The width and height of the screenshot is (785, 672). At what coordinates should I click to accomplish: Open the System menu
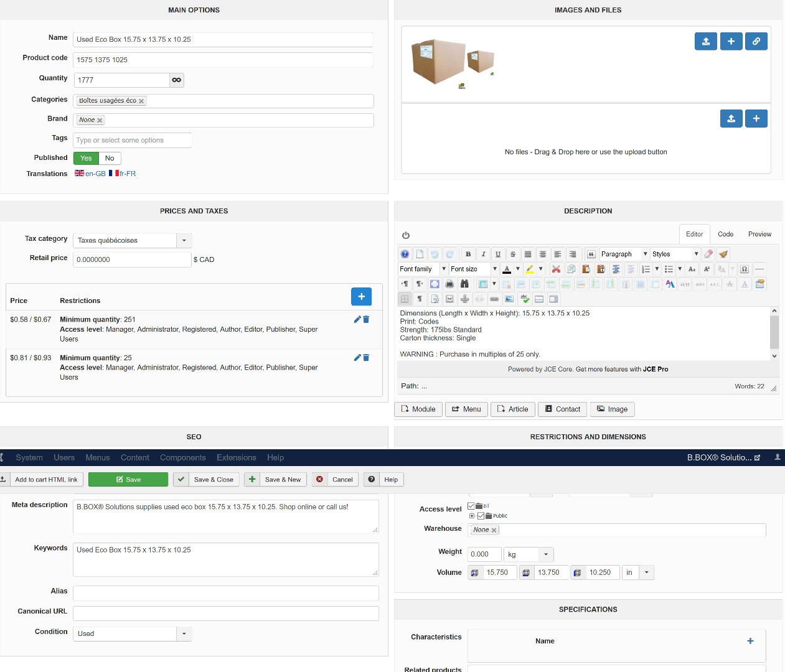(29, 457)
